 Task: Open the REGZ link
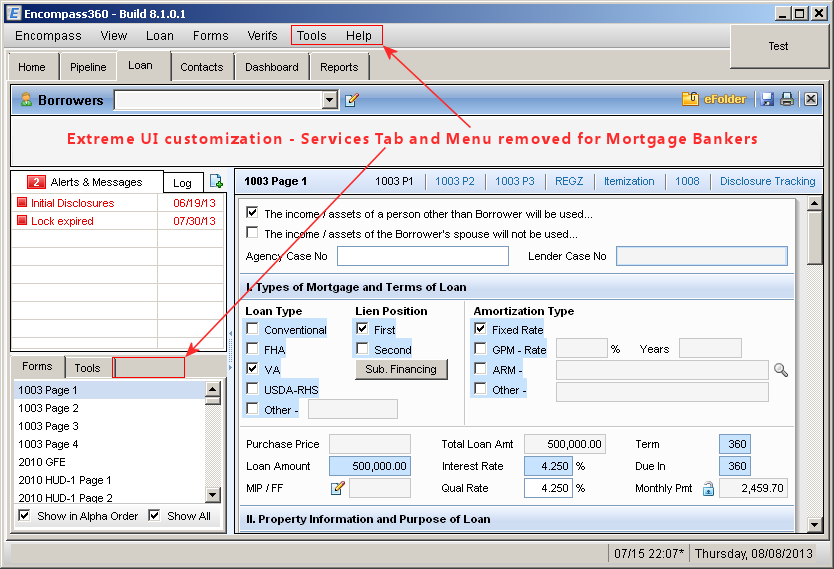pos(569,181)
